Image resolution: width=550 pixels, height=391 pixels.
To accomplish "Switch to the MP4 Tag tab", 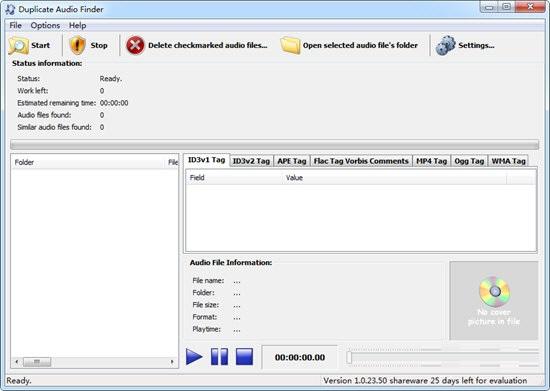I will click(432, 161).
